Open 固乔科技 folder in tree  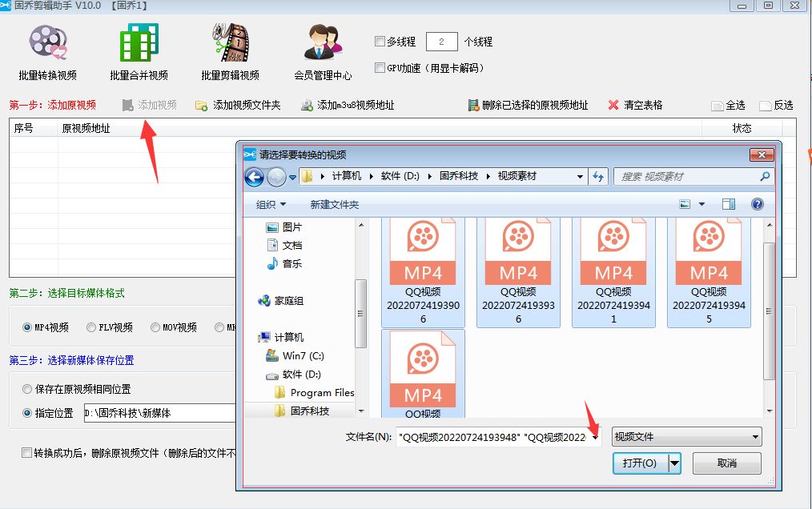pos(301,411)
